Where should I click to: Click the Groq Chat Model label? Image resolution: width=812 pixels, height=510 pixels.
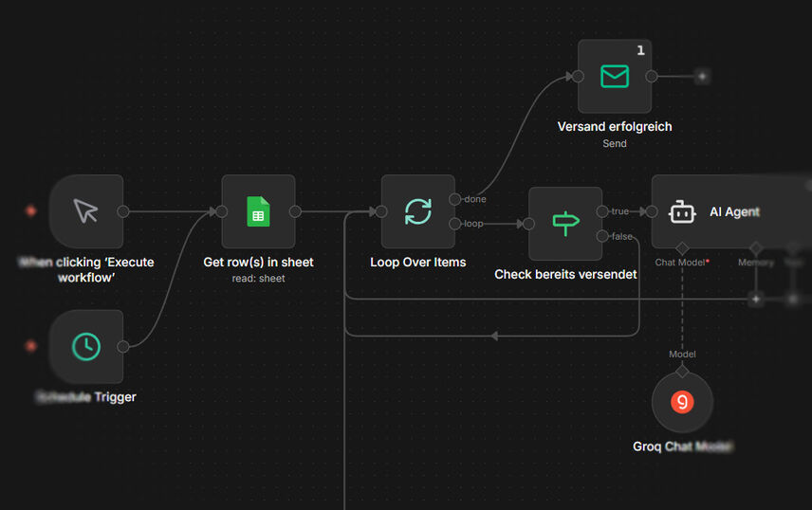click(683, 446)
